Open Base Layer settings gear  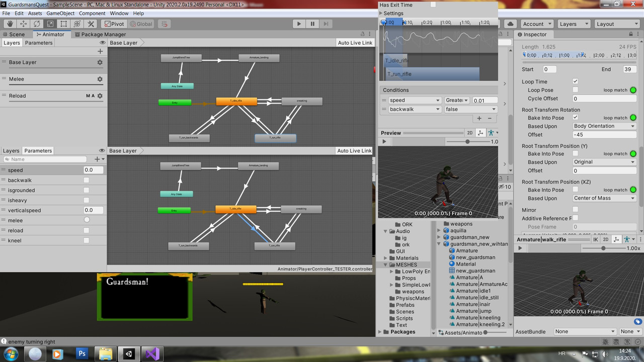pos(100,62)
